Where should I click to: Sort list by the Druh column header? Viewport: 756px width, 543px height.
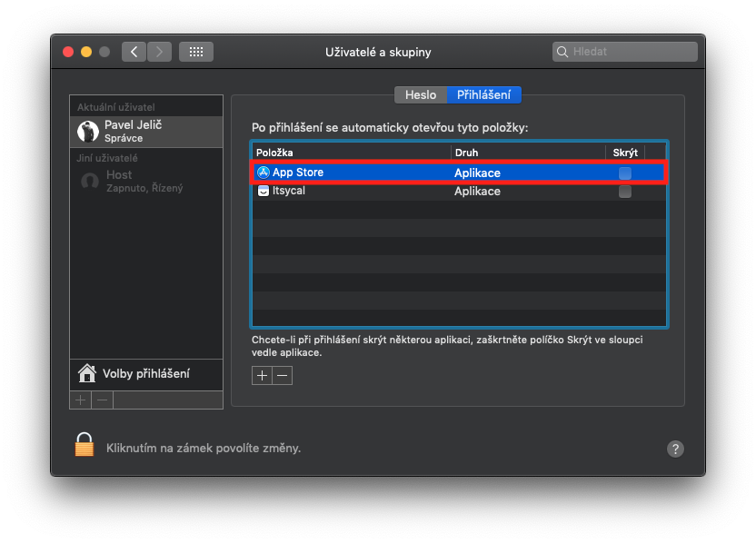click(x=527, y=153)
